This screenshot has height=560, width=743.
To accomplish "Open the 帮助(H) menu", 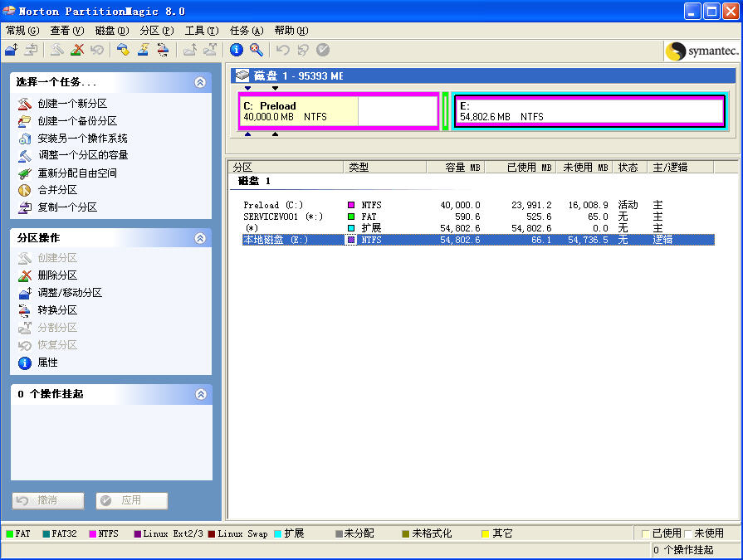I will click(x=291, y=31).
